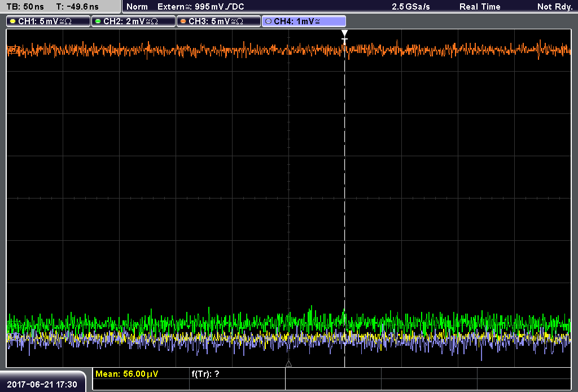578x392 pixels.
Task: Click the Norm trigger mode label
Action: [137, 7]
